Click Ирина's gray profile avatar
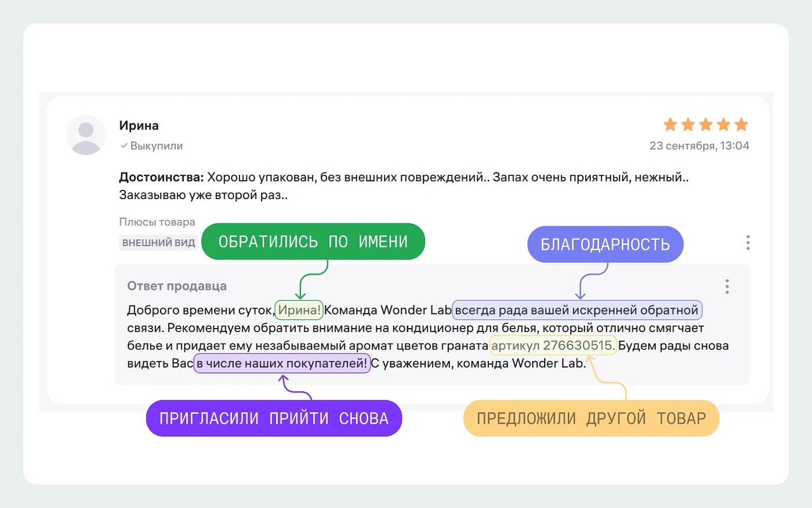812x508 pixels. [86, 135]
